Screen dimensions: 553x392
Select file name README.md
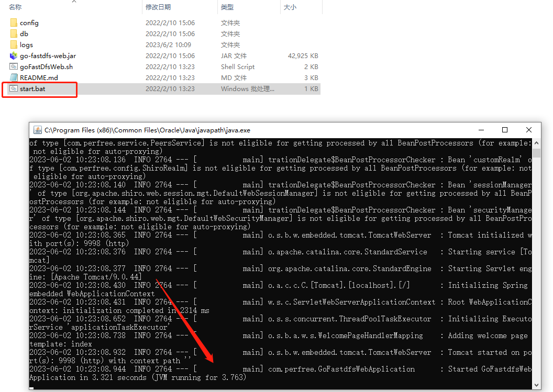[39, 77]
